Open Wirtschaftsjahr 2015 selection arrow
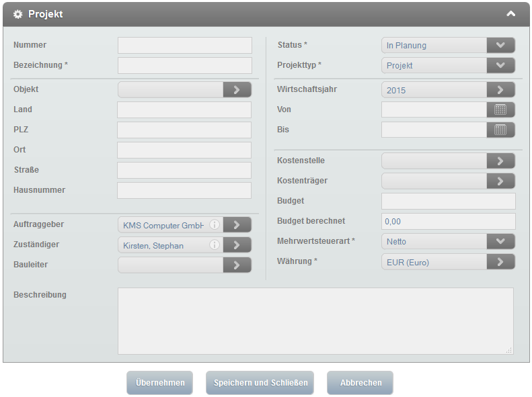This screenshot has height=397, width=532. (500, 89)
